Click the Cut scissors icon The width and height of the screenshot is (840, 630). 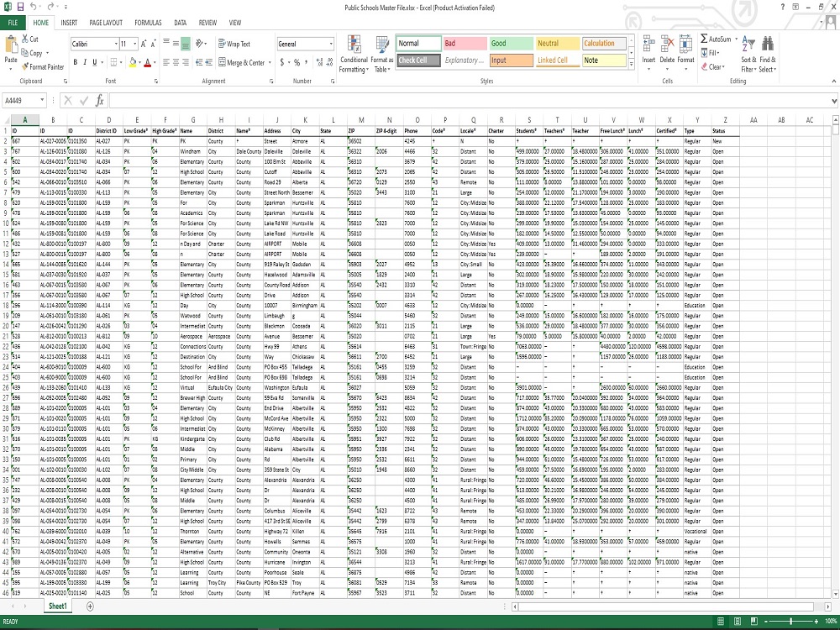coord(25,39)
